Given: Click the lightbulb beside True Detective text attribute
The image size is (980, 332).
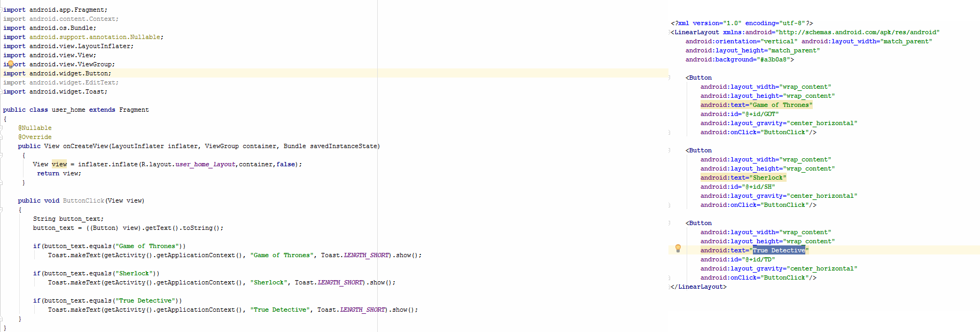Looking at the screenshot, I should tap(678, 248).
